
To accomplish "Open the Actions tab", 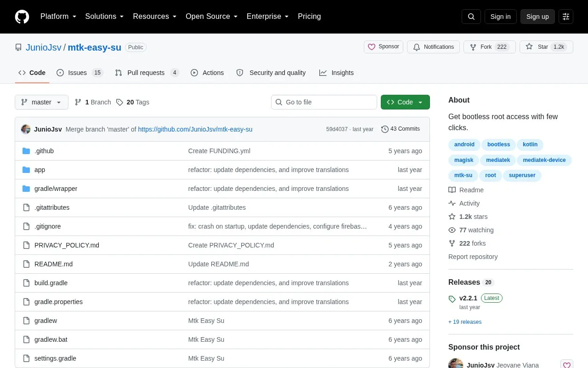I will [207, 73].
